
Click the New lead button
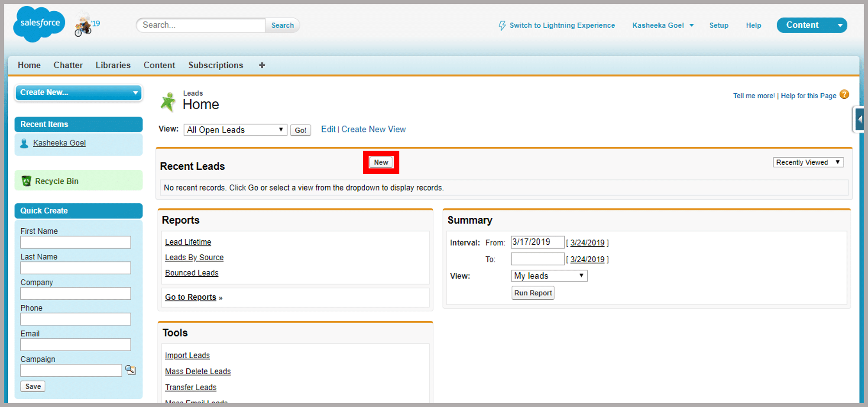(x=381, y=162)
